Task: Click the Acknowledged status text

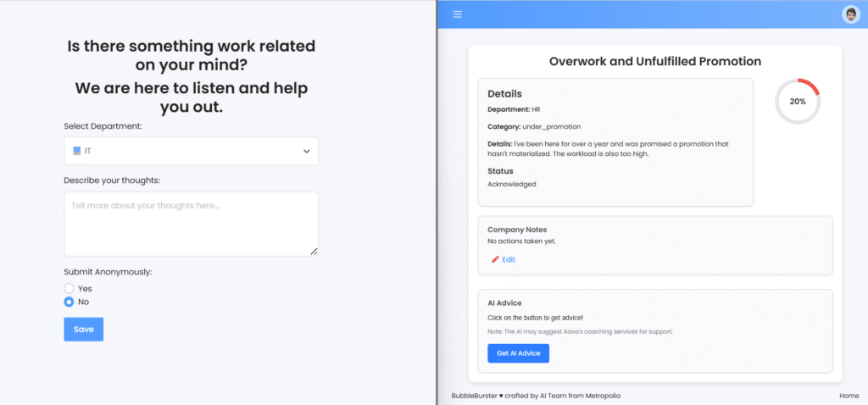Action: (x=512, y=184)
